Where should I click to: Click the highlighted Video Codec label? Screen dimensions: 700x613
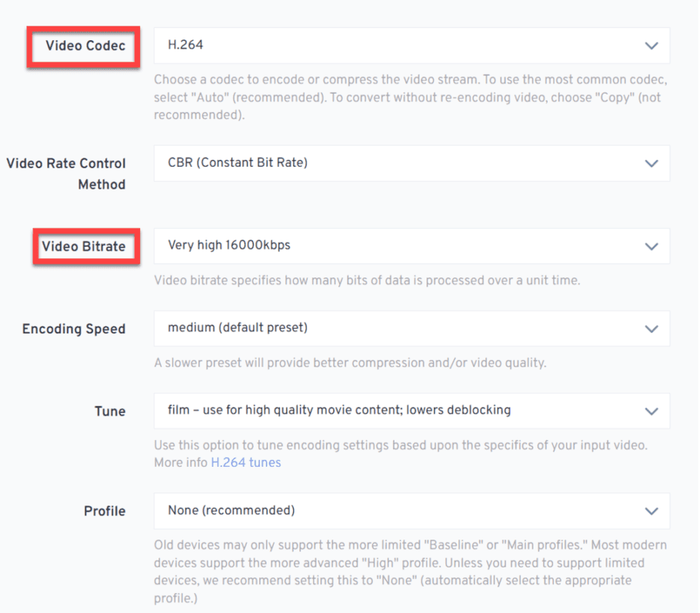(86, 45)
